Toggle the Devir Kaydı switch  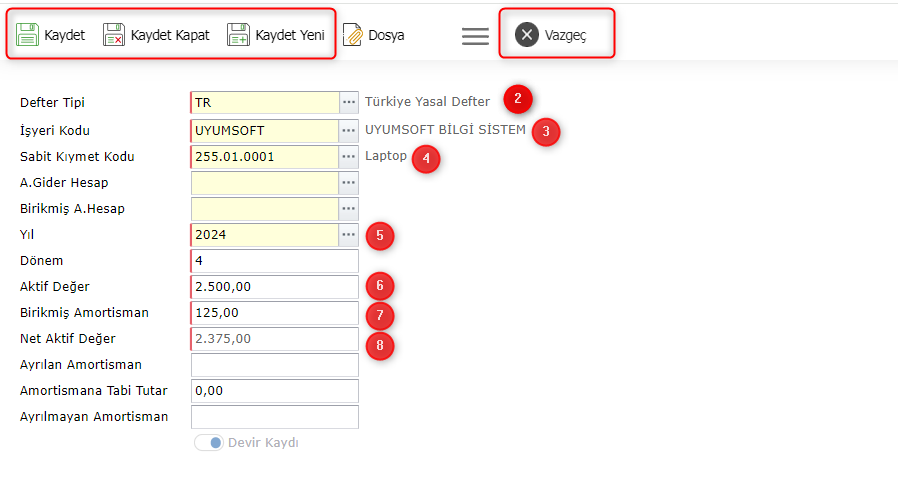pos(209,443)
